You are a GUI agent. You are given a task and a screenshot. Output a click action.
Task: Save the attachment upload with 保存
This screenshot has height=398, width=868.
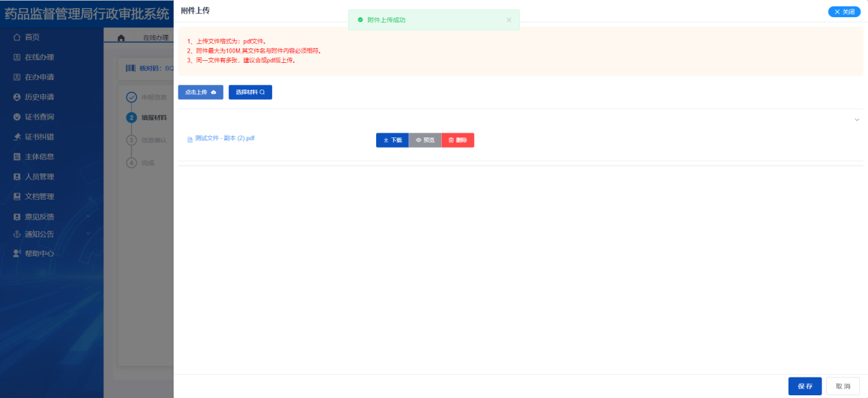[804, 386]
